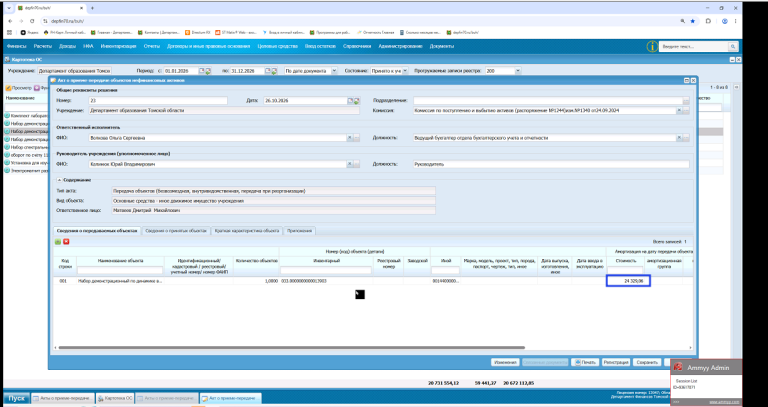768x407 pixels.
Task: Select Комплект лаборат... row in Картотека ОС
Action: point(26,116)
